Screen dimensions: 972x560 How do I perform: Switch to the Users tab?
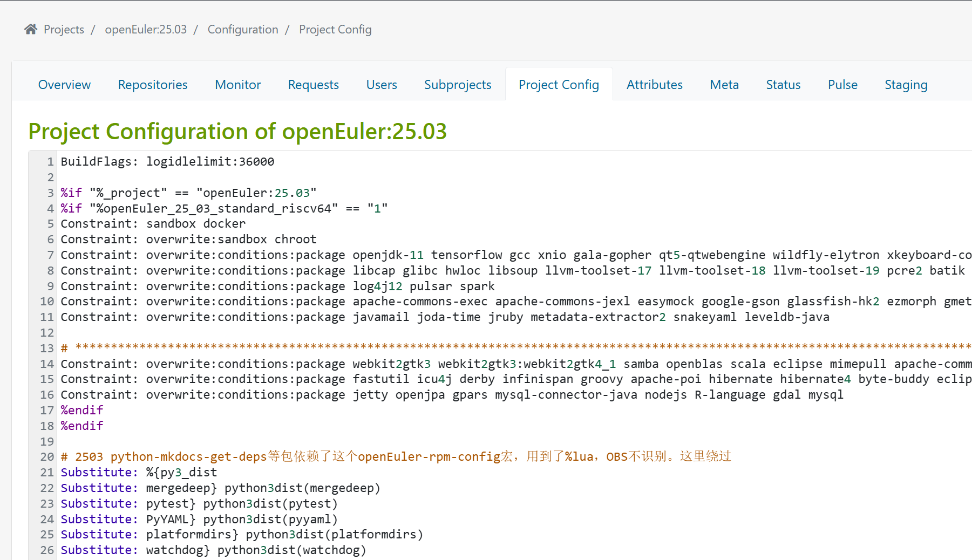(382, 85)
